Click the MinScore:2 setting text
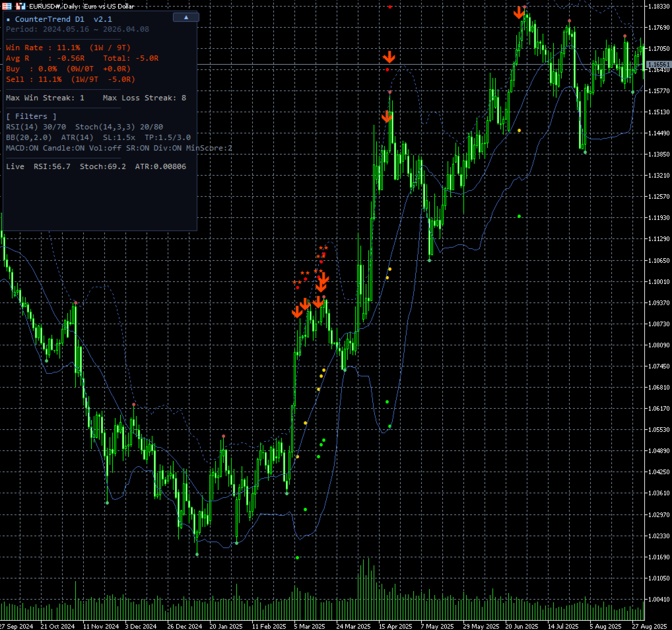Image resolution: width=672 pixels, height=630 pixels. pyautogui.click(x=209, y=148)
